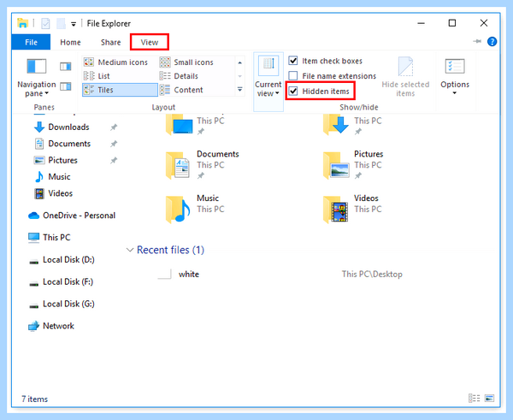The image size is (513, 420).
Task: Expand the Options dropdown arrow
Action: [x=455, y=93]
